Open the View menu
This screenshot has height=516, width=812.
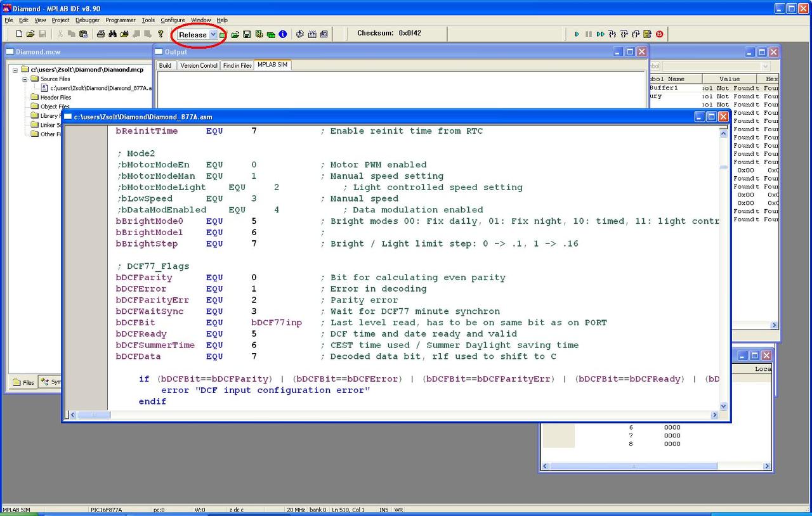[x=40, y=20]
